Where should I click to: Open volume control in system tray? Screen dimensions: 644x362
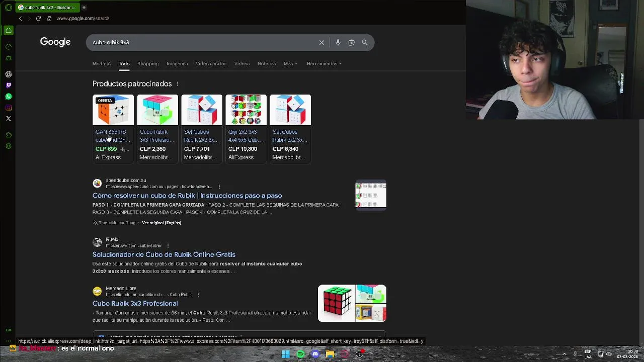click(609, 354)
